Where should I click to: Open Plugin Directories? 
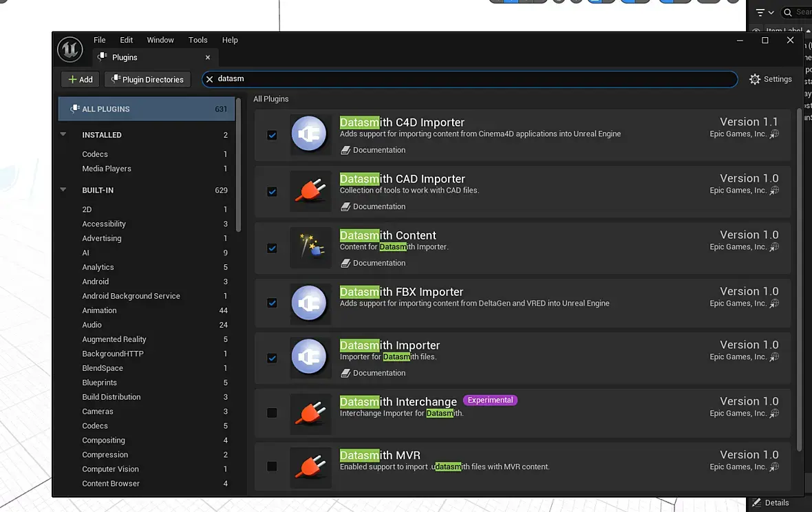147,79
